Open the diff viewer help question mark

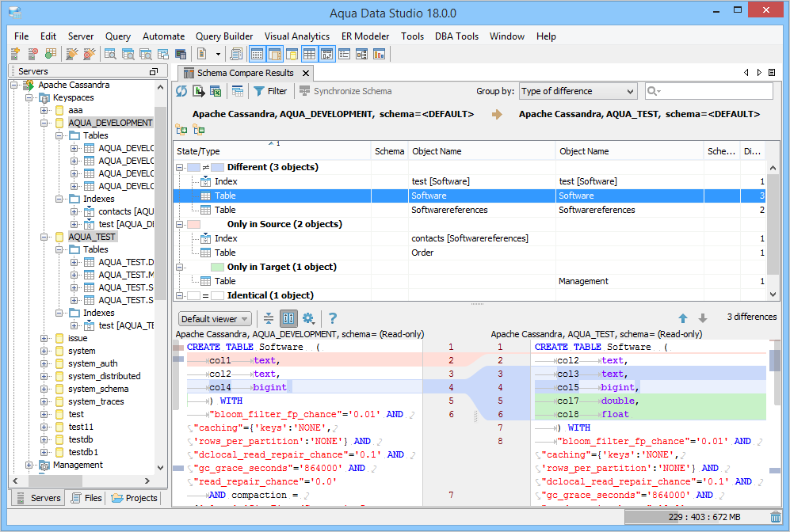point(333,318)
